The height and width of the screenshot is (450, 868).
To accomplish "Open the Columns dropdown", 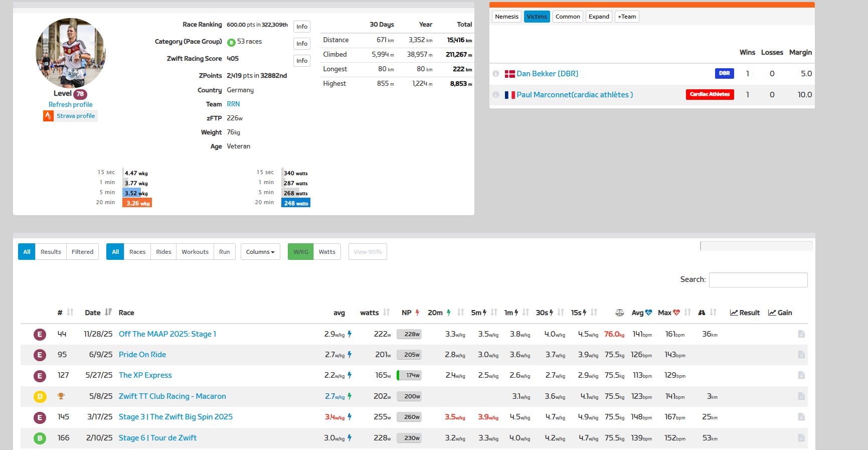I will click(x=260, y=252).
